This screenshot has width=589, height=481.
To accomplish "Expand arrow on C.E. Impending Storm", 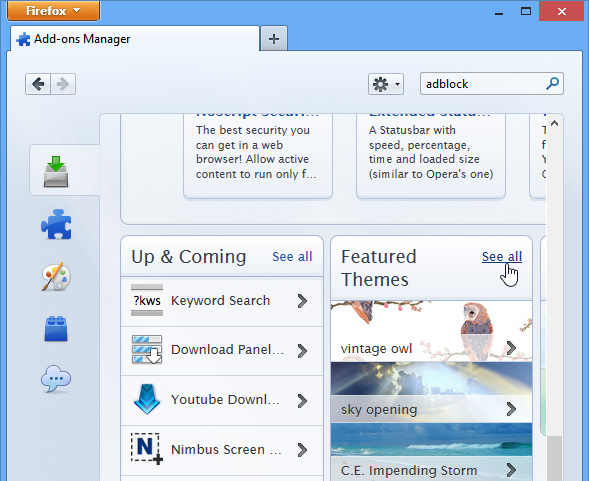I will click(x=511, y=470).
